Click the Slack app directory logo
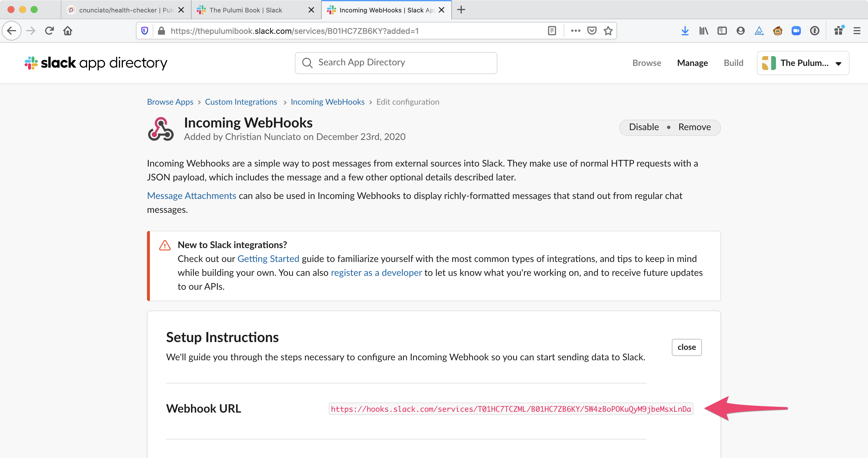 [96, 63]
